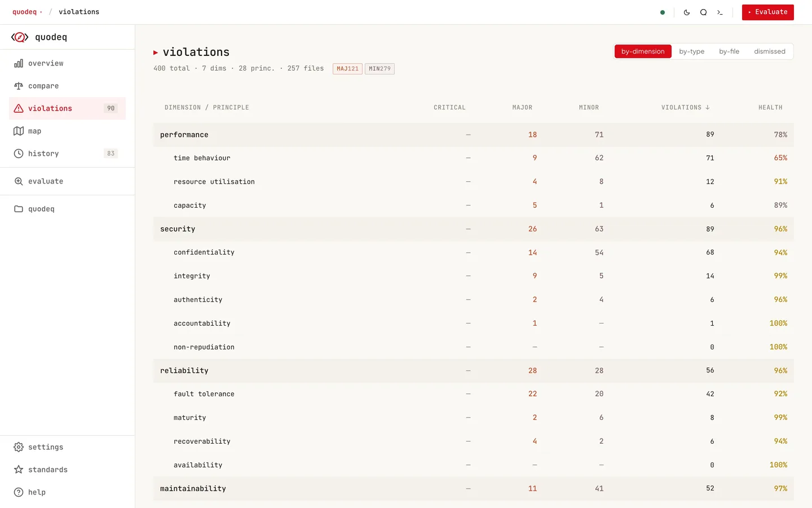Open search with the magnifier icon in header
Image resolution: width=812 pixels, height=508 pixels.
[703, 12]
